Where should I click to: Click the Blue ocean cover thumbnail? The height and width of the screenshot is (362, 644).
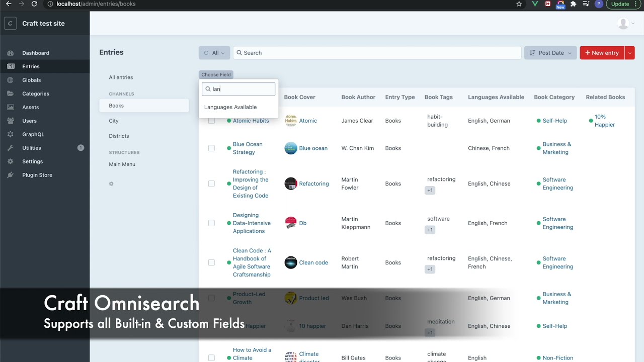click(x=291, y=148)
